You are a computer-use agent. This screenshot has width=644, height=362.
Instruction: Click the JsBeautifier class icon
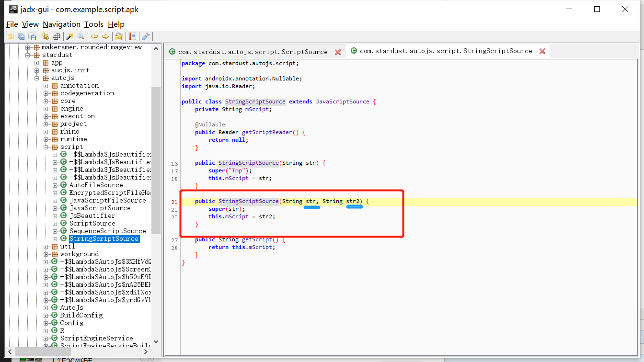click(64, 216)
